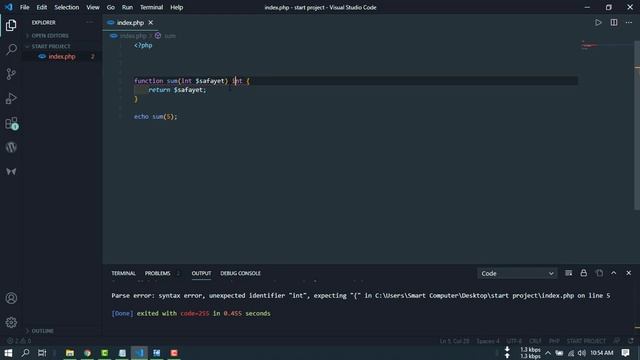640x360 pixels.
Task: Open the Go menu
Action: coord(111,7)
